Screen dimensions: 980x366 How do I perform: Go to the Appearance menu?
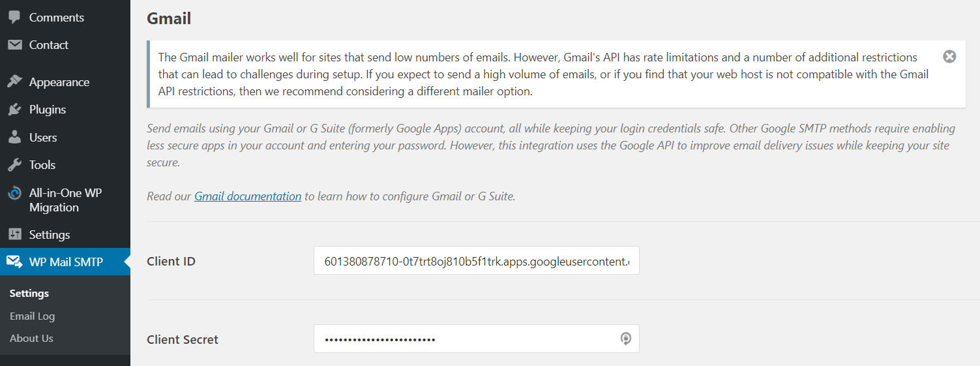(x=59, y=82)
